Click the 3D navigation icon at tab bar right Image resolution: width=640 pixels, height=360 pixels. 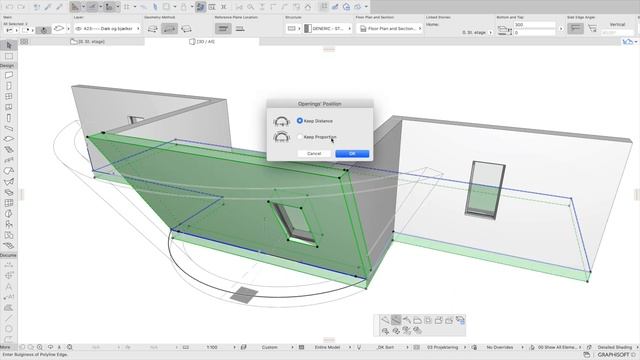[629, 42]
